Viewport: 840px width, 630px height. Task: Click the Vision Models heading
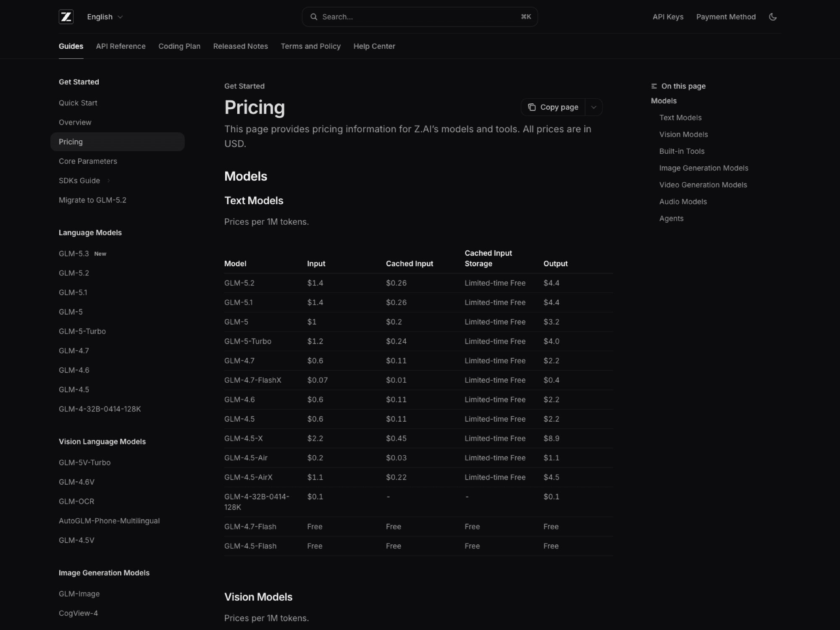[x=258, y=597]
